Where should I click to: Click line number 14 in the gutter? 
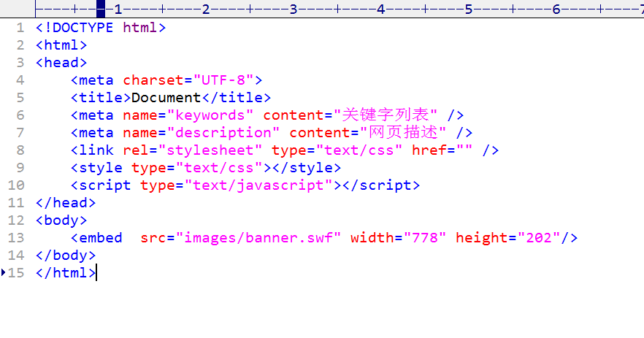16,256
